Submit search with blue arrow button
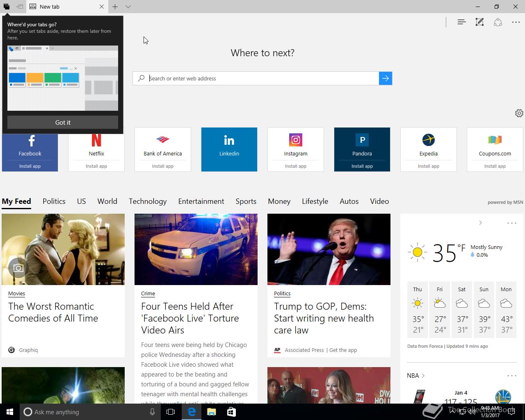 tap(386, 78)
